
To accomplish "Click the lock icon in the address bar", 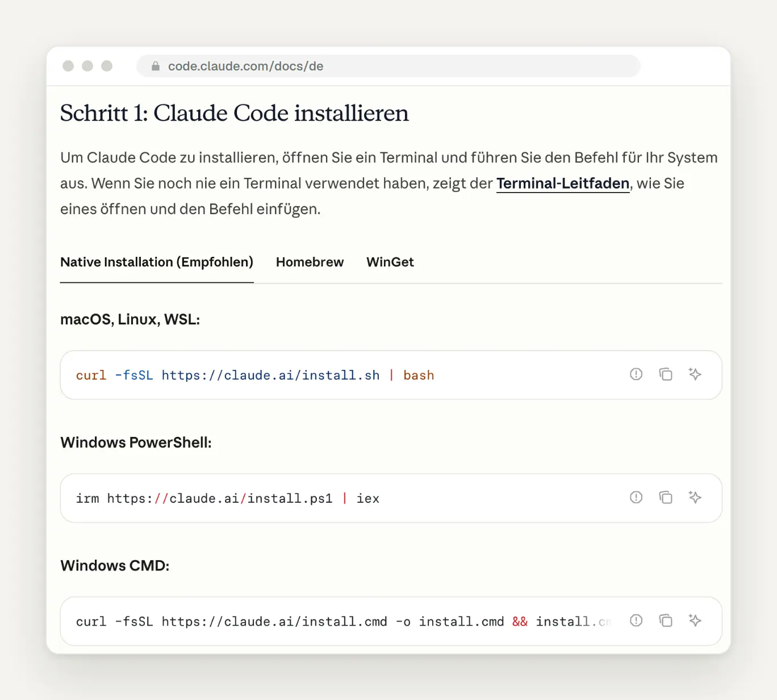I will (x=156, y=66).
